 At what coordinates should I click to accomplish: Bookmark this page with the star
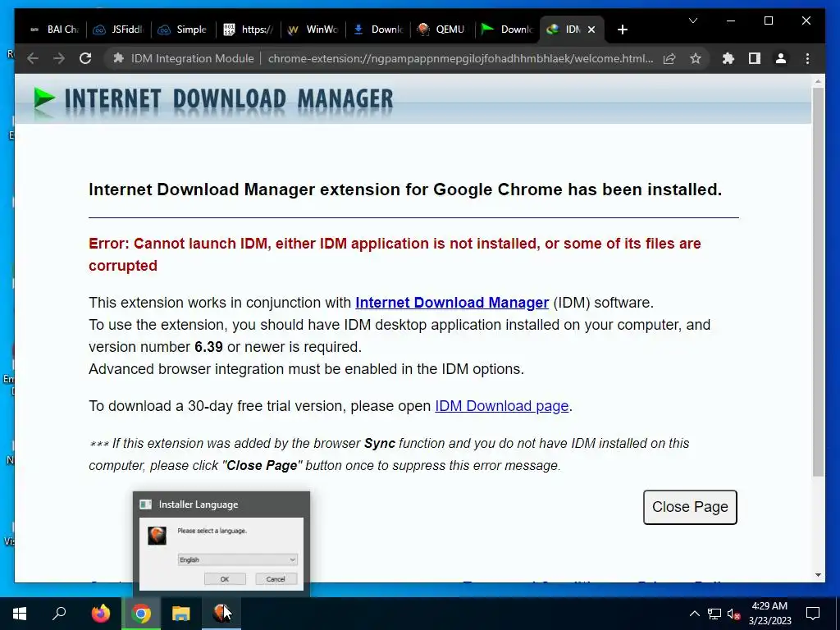tap(696, 58)
